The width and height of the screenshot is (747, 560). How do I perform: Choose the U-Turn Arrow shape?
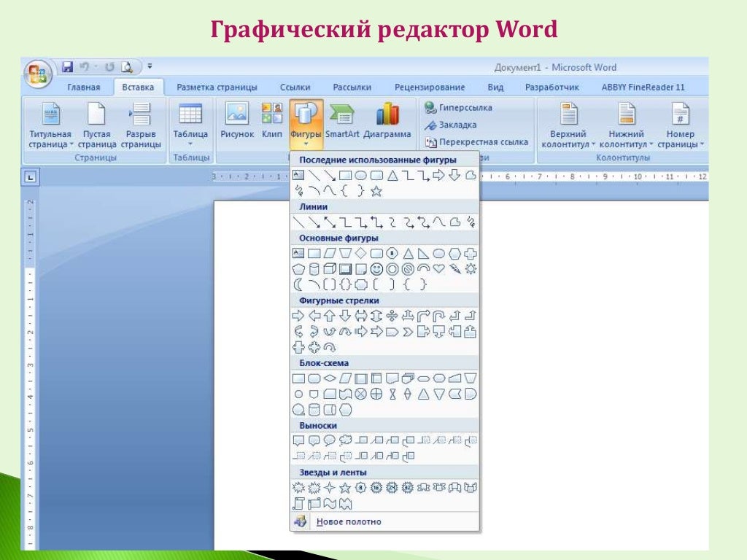(x=438, y=315)
